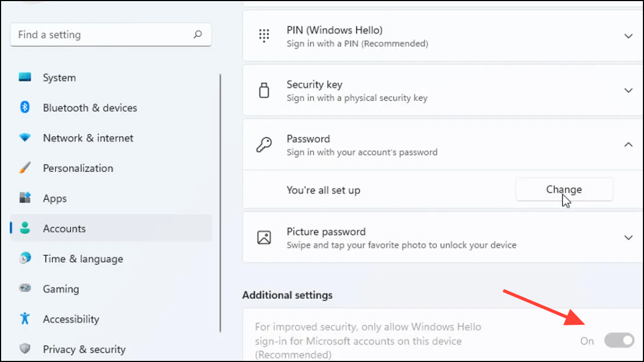Click the Time & language globe icon
The height and width of the screenshot is (362, 644).
click(25, 258)
